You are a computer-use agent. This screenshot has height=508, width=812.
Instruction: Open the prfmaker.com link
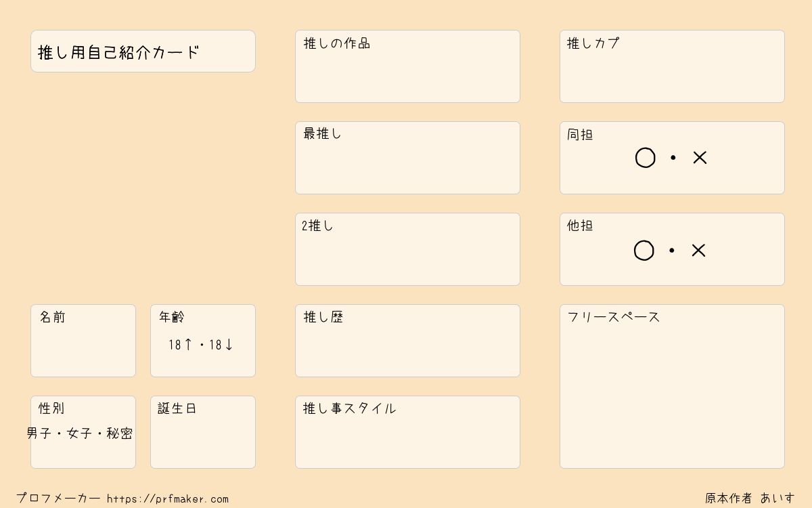coord(168,499)
